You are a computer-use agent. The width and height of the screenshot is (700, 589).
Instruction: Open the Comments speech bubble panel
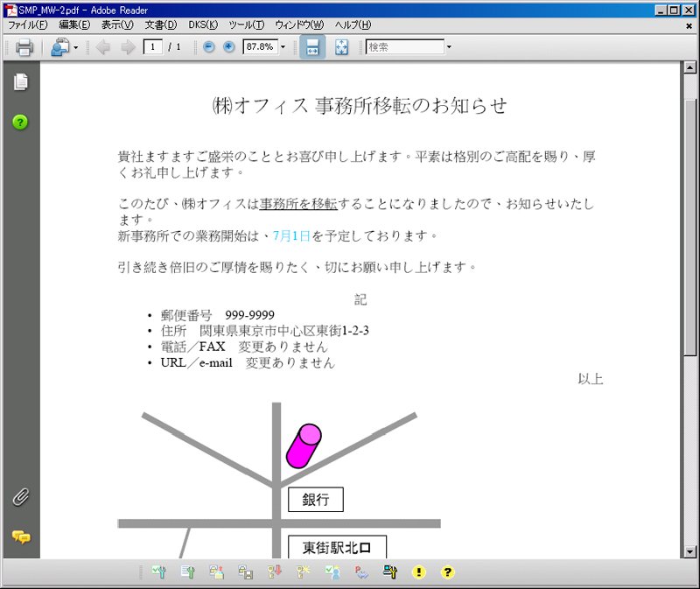click(21, 536)
